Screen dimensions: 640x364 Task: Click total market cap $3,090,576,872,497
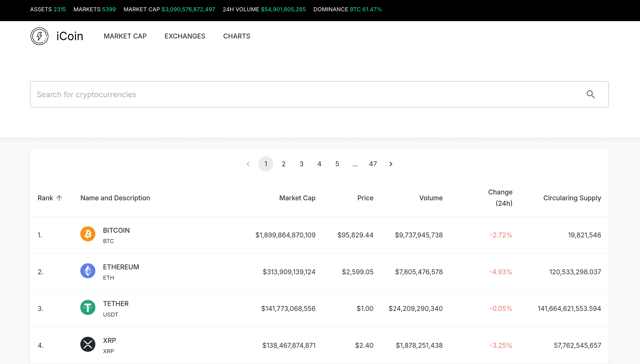pyautogui.click(x=188, y=9)
